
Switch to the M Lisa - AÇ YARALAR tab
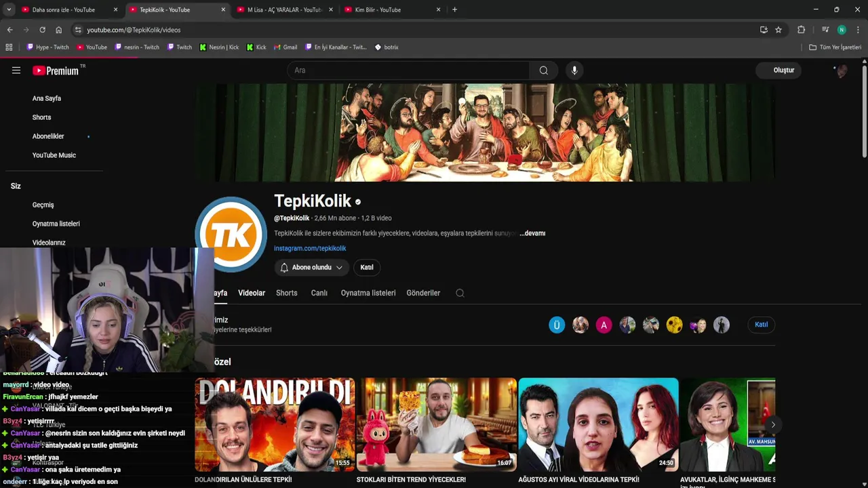(284, 9)
